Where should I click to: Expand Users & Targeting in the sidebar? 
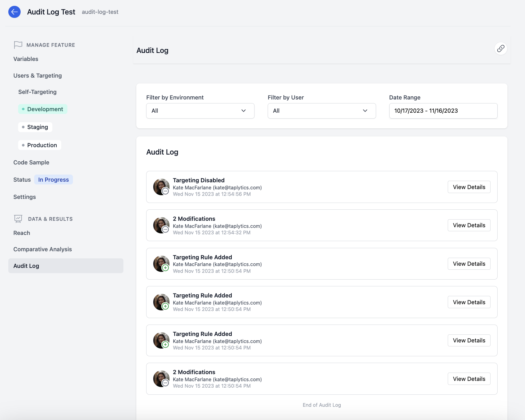(37, 75)
